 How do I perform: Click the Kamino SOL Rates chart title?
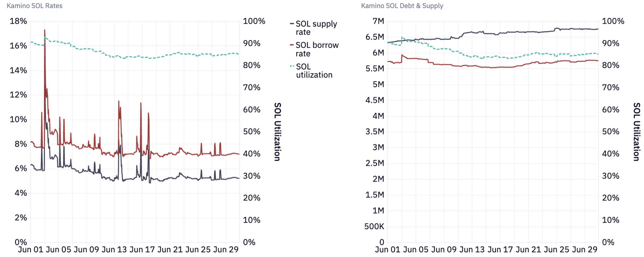(x=34, y=6)
